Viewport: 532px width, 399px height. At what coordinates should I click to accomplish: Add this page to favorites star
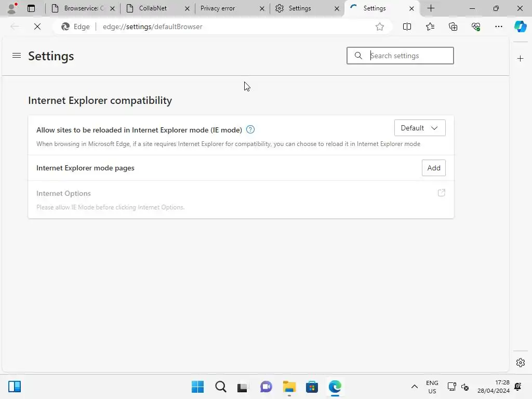pyautogui.click(x=380, y=26)
